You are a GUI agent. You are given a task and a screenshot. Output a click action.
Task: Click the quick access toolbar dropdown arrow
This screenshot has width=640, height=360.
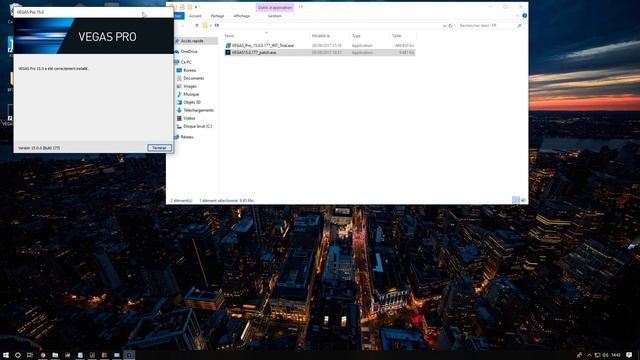tap(196, 7)
